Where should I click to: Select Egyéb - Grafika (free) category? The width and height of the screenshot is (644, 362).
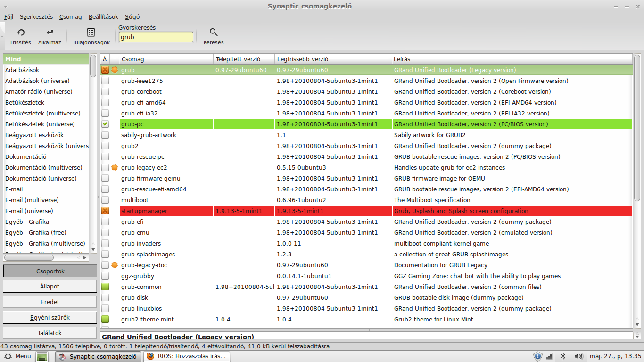(46, 232)
